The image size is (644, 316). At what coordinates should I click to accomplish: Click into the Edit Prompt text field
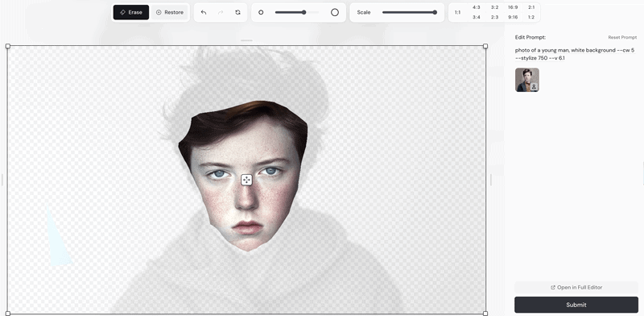575,54
